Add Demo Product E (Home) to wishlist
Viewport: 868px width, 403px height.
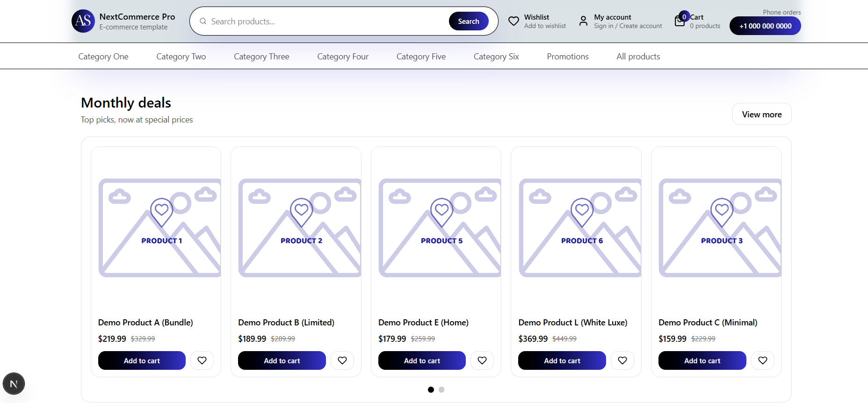click(x=482, y=360)
